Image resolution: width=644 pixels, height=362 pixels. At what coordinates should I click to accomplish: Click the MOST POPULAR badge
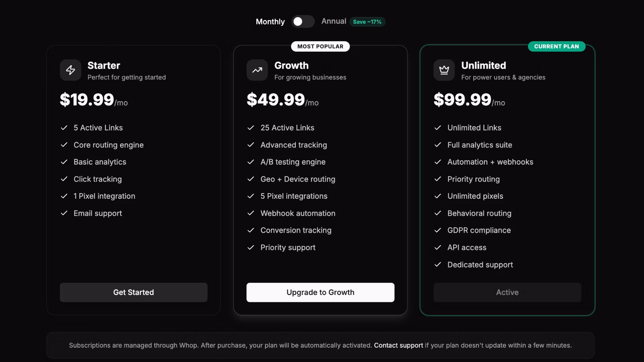(x=320, y=46)
